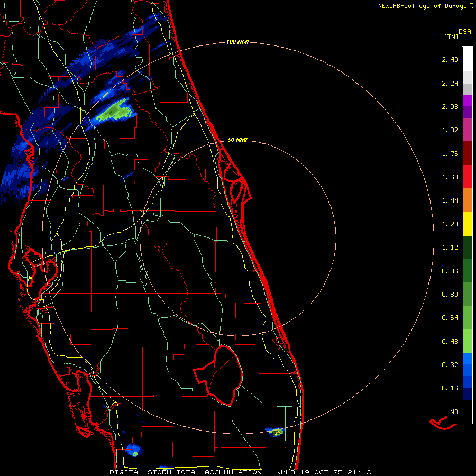Screen dimensions: 476x476
Task: Click the 1.60 legend value
Action: (x=450, y=177)
